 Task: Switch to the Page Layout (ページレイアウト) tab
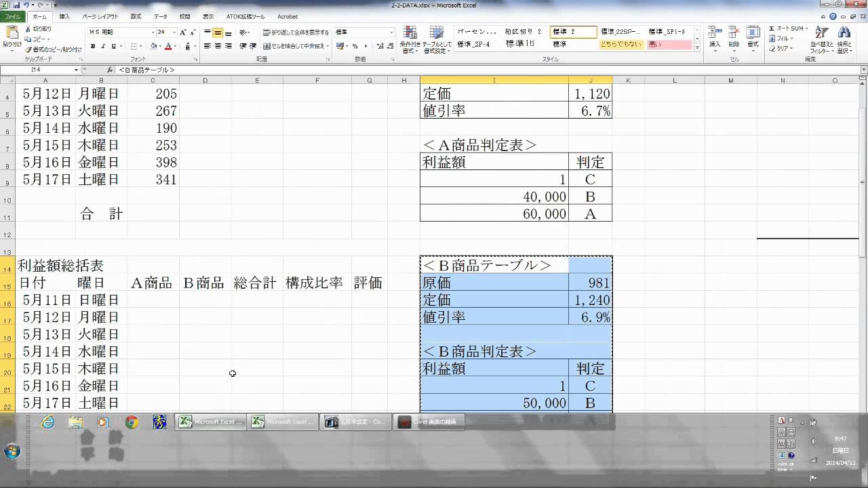(100, 16)
